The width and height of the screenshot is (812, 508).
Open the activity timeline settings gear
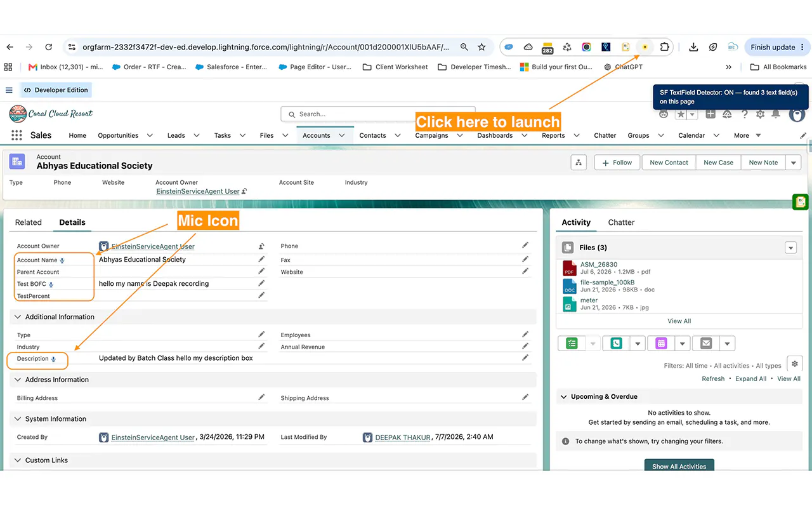[x=794, y=363]
